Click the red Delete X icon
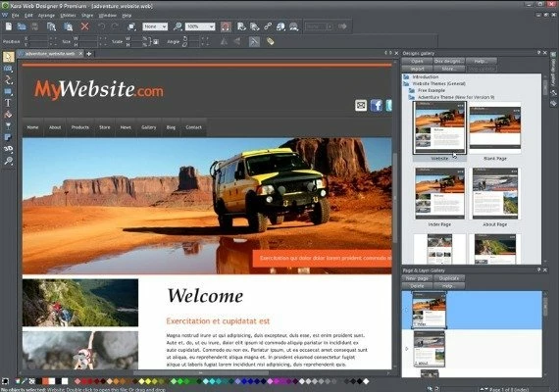Screen dimensions: 559x392 (84, 26)
